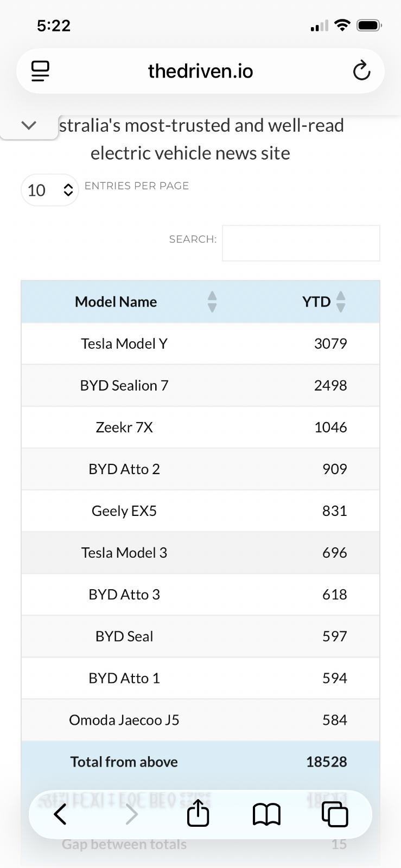401x868 pixels.
Task: Sort table by Model Name arrows
Action: (212, 302)
